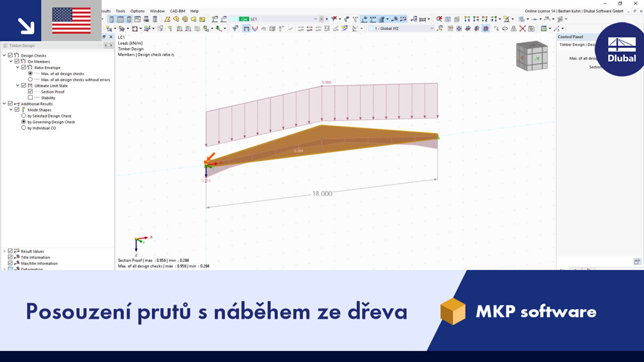Collapse the Design Checks tree node

[x=4, y=55]
